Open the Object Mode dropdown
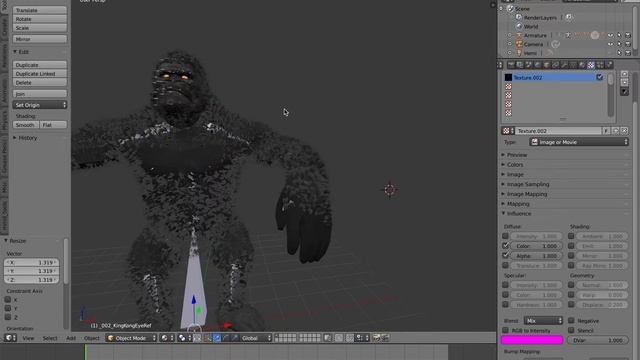Viewport: 640px width, 360px height. click(131, 338)
